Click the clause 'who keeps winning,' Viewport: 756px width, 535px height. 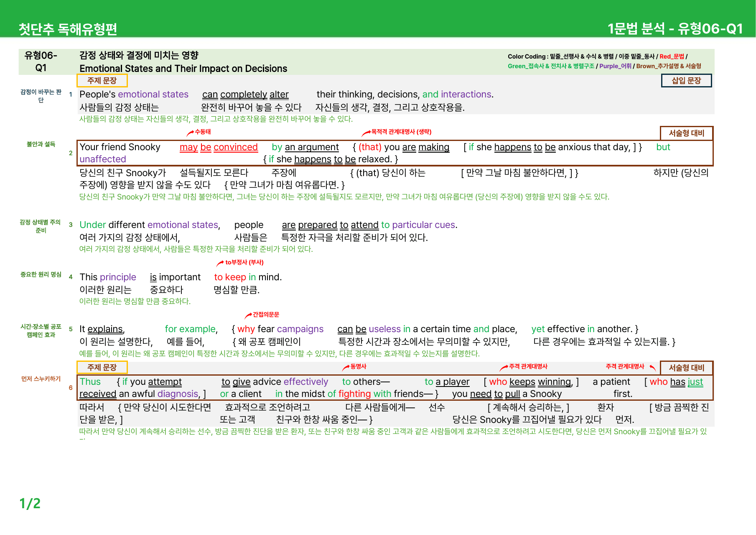pos(531,382)
